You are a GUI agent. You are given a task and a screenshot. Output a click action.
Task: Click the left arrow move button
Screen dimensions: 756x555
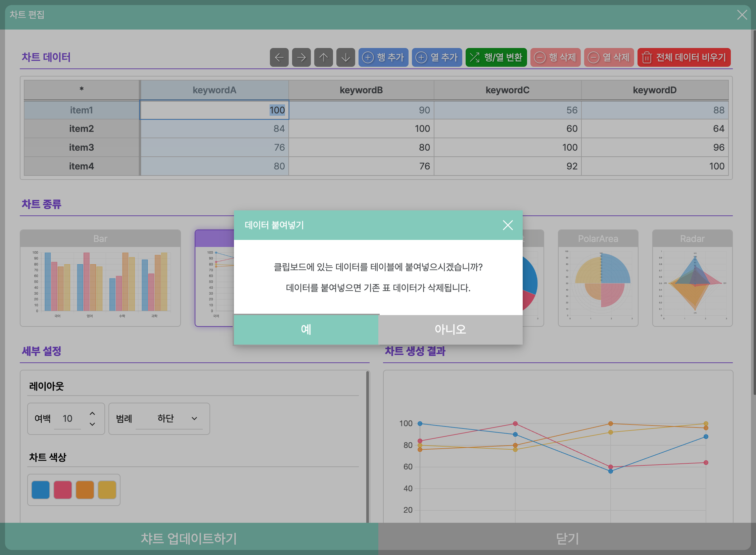(x=279, y=57)
